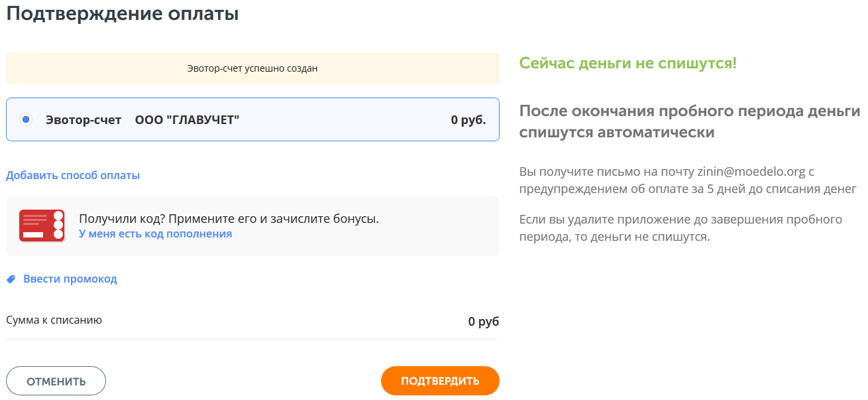
Task: Click the Эвотор-счет успешно создан banner
Action: (x=252, y=68)
